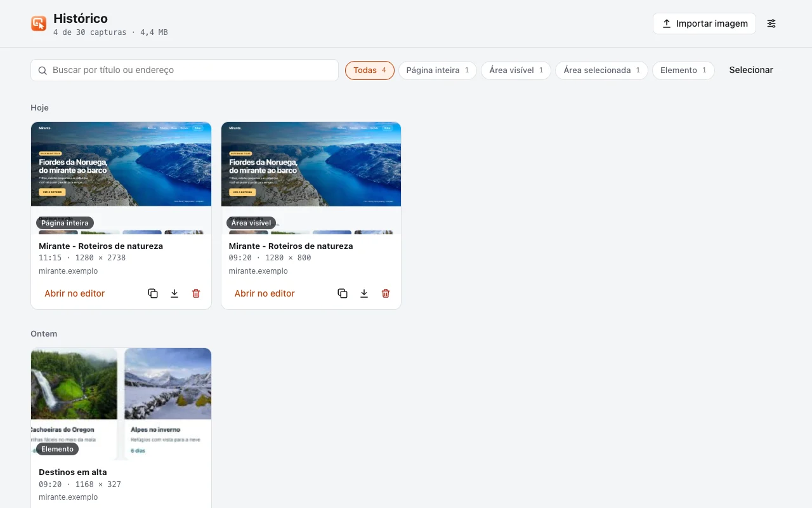The height and width of the screenshot is (508, 812).
Task: Download the Página inteira capture
Action: [x=174, y=293]
